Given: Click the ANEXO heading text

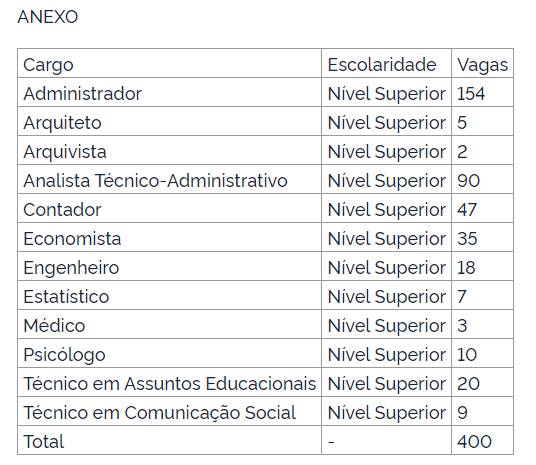Looking at the screenshot, I should (48, 17).
